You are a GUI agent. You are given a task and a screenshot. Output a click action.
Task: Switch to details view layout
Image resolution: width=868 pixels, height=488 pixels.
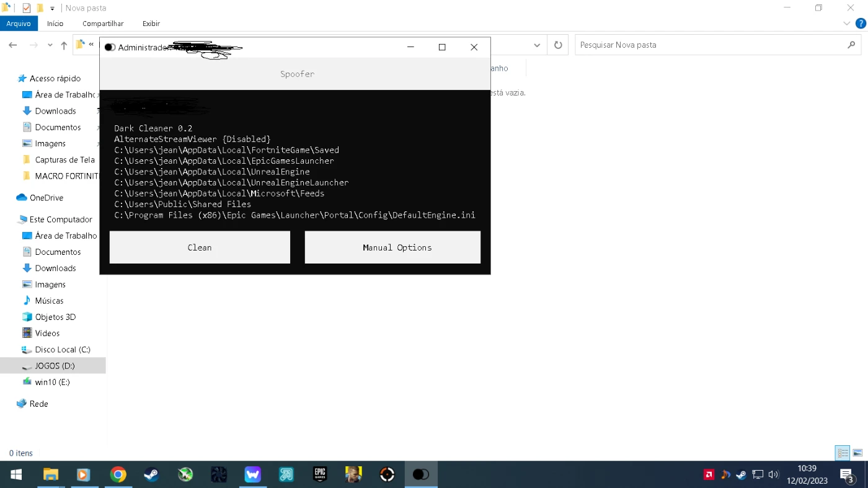click(843, 453)
